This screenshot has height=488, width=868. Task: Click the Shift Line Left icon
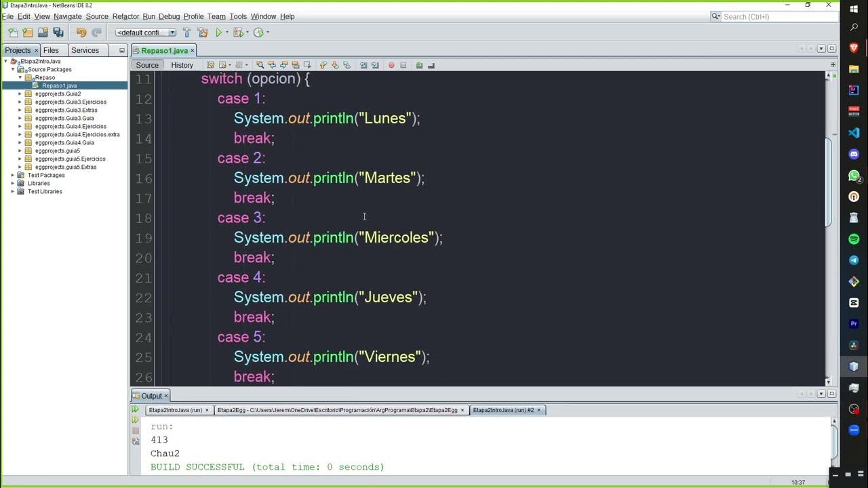363,65
